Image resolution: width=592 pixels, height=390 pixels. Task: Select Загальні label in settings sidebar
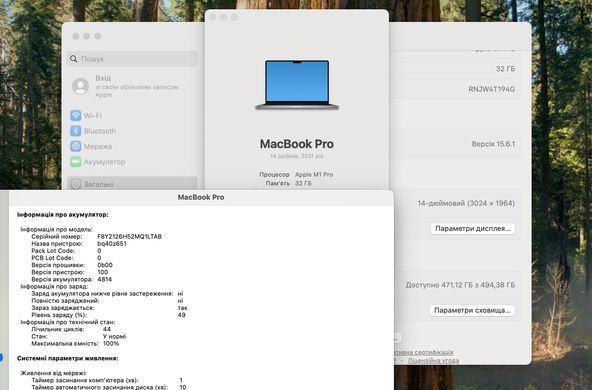click(98, 184)
